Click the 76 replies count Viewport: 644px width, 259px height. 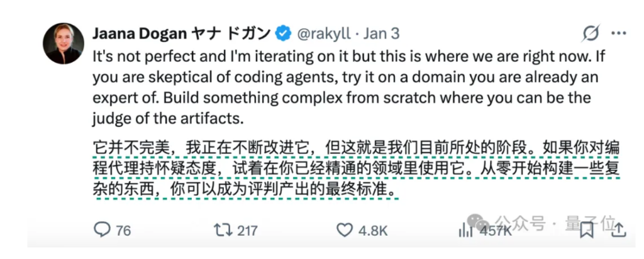[x=123, y=231]
